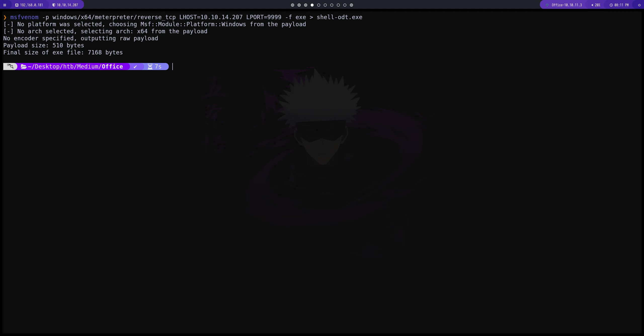The width and height of the screenshot is (644, 336).
Task: Click the ethernet icon beside 192.168.0.181
Action: point(17,5)
